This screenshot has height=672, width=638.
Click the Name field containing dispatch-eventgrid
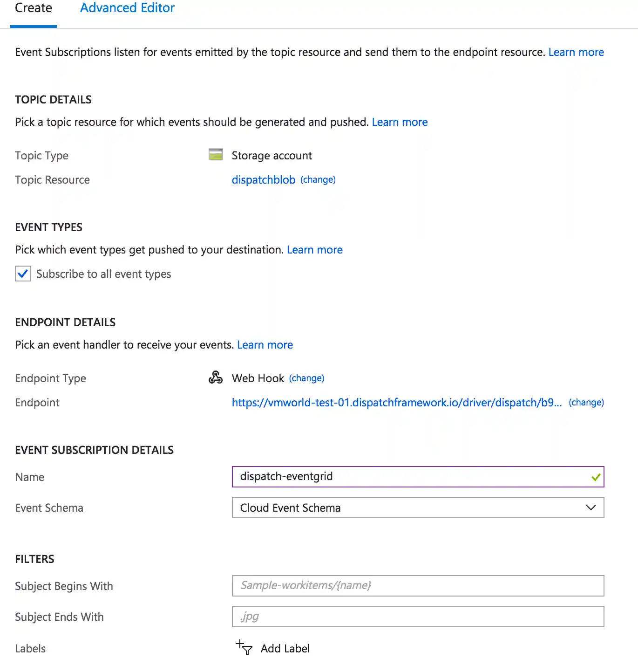click(x=410, y=477)
